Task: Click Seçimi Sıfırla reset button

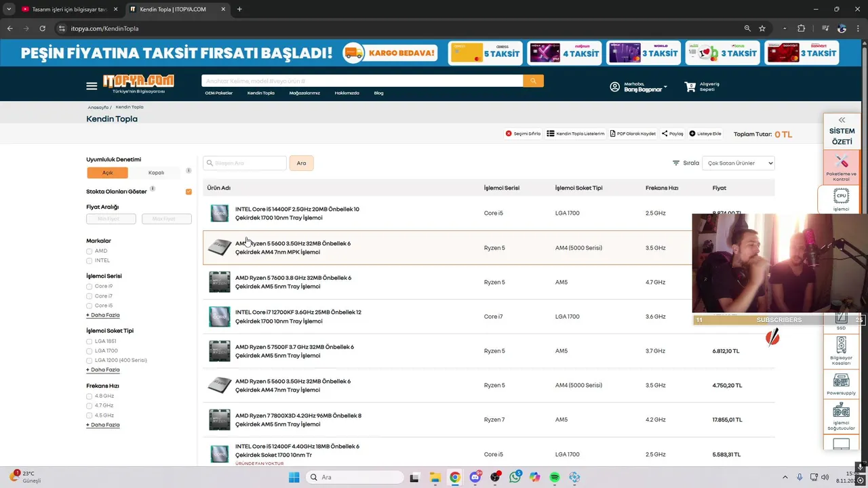Action: pyautogui.click(x=523, y=134)
